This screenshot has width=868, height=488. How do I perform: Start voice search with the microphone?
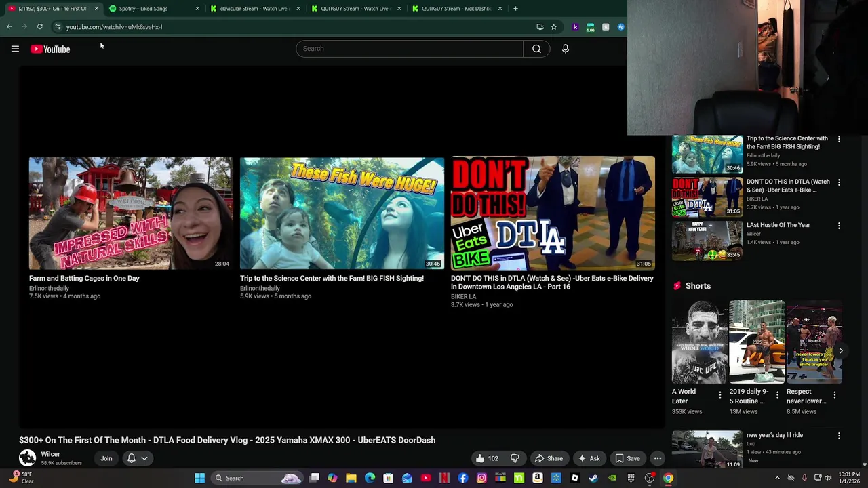point(565,49)
